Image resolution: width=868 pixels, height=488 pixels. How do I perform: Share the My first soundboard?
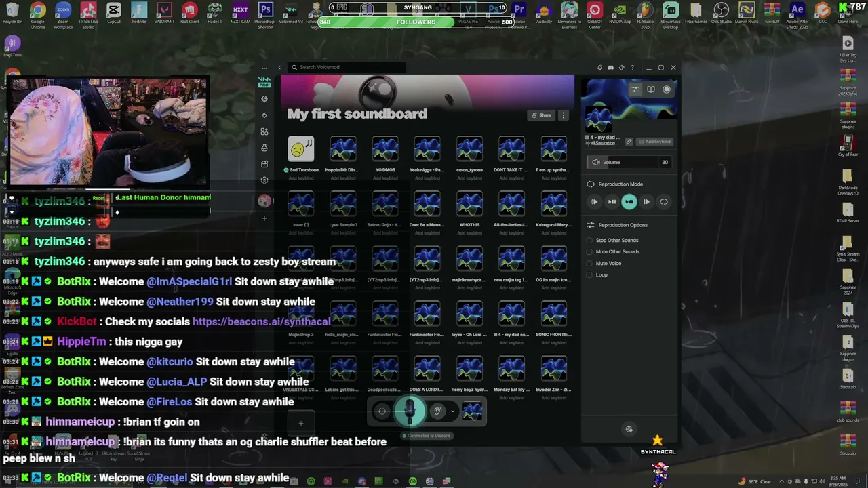(542, 115)
